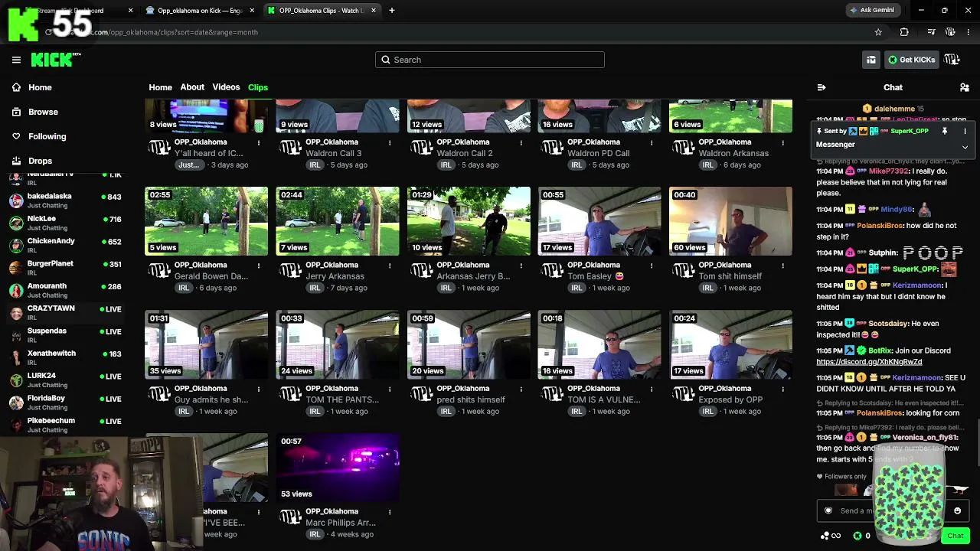Open the hamburger sidebar menu

(x=16, y=60)
